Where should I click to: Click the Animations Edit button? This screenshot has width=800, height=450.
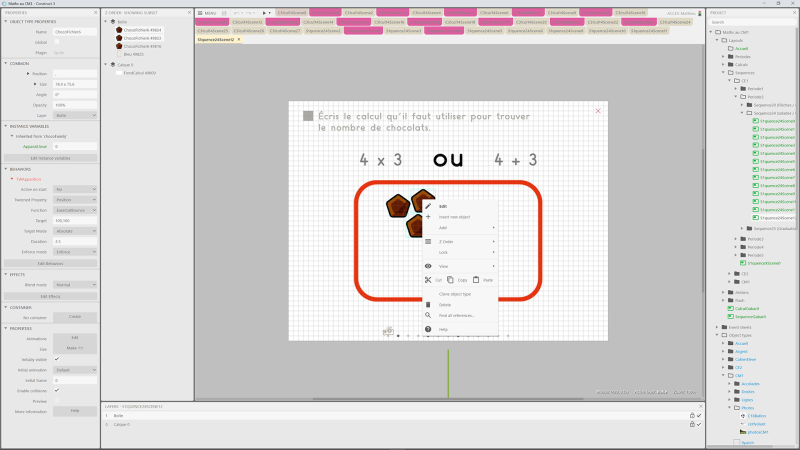tap(75, 338)
